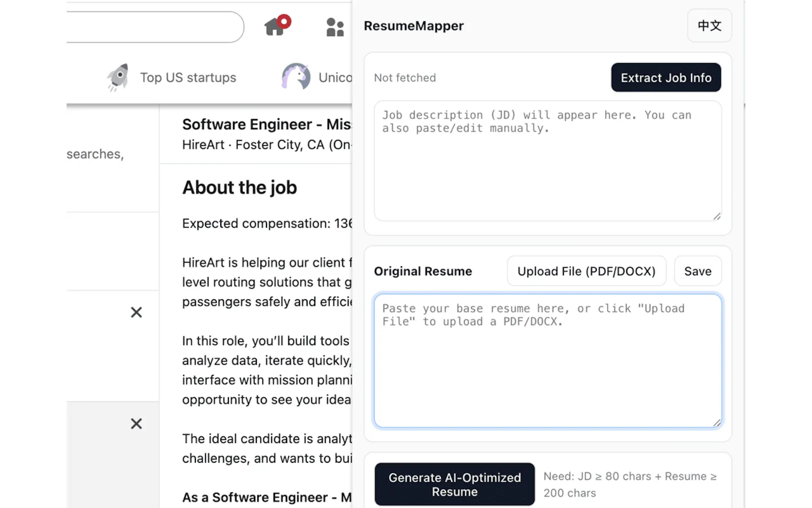Grab the resume textarea resize handle
Screen dimensions: 812x508
[x=717, y=423]
